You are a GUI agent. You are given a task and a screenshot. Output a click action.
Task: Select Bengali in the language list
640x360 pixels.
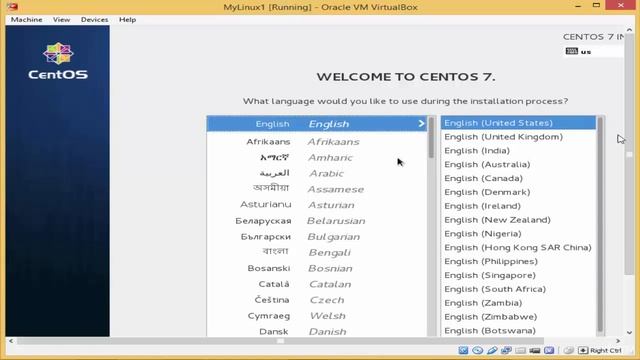coord(317,252)
